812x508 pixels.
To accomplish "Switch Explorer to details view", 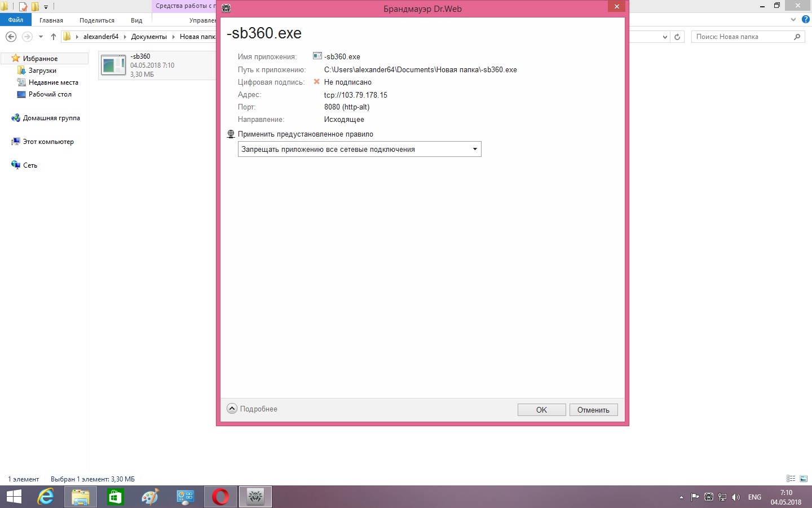I will tap(791, 479).
